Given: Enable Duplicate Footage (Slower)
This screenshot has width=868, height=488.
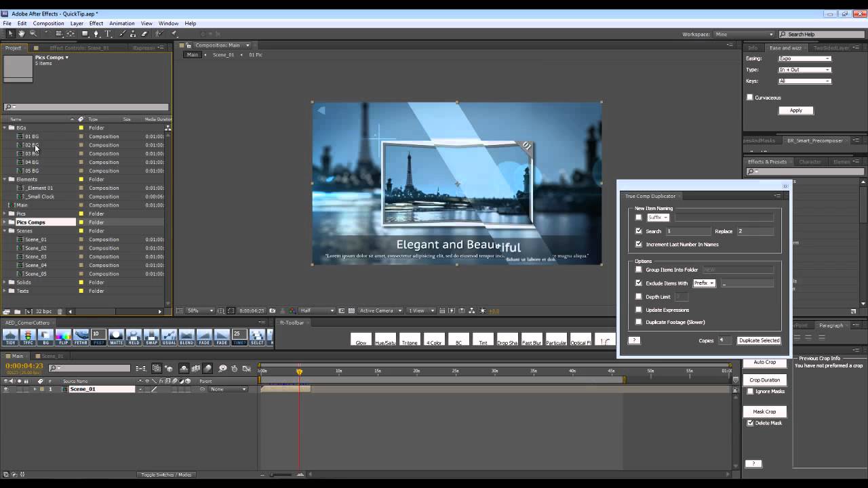Looking at the screenshot, I should pyautogui.click(x=638, y=322).
